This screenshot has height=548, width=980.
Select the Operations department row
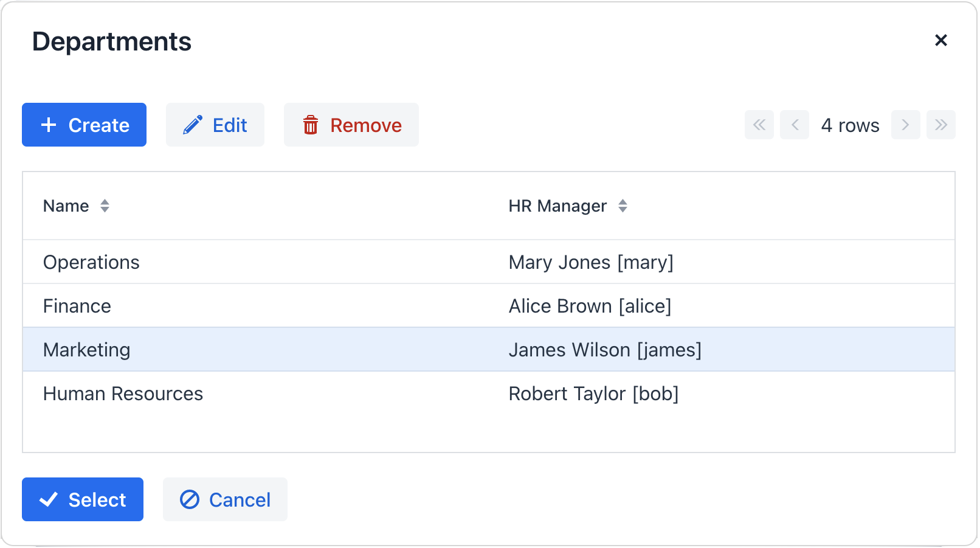(91, 262)
